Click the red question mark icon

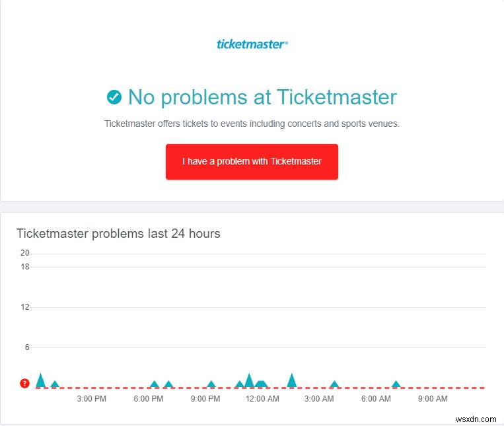[25, 383]
